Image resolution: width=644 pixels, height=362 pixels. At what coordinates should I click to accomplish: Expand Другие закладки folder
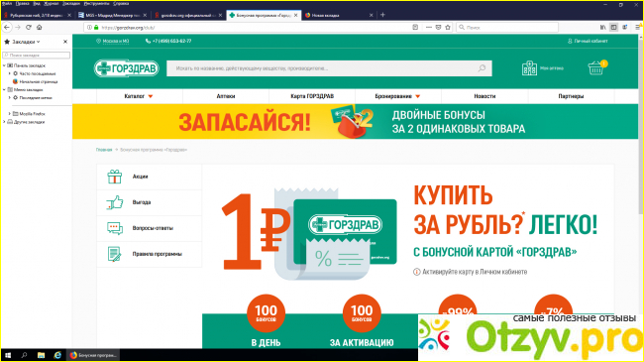5,122
